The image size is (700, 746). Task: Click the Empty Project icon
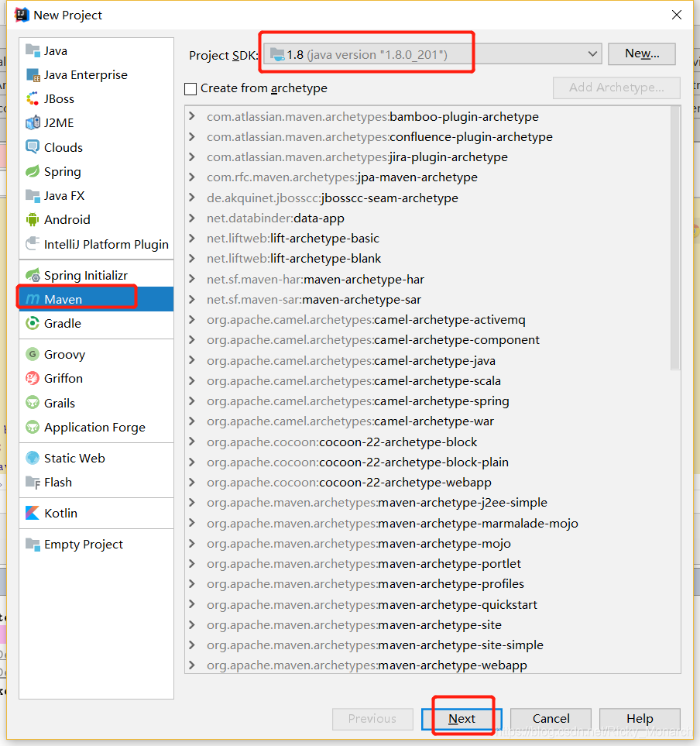[33, 544]
